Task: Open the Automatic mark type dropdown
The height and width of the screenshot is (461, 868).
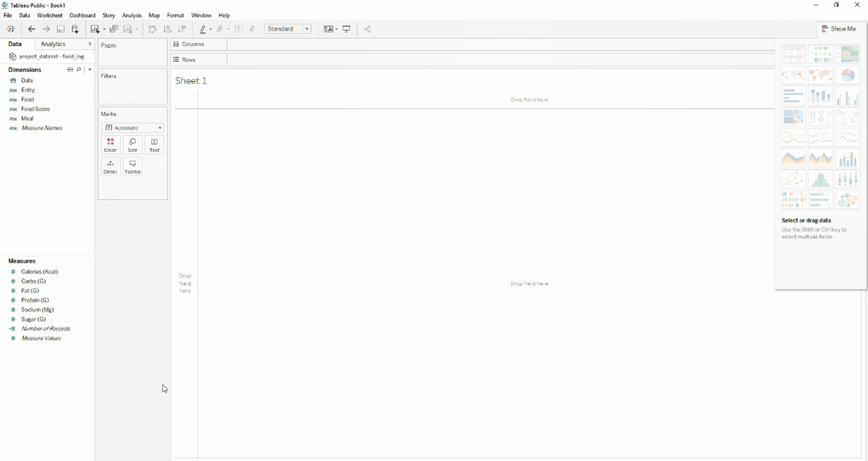Action: point(159,128)
